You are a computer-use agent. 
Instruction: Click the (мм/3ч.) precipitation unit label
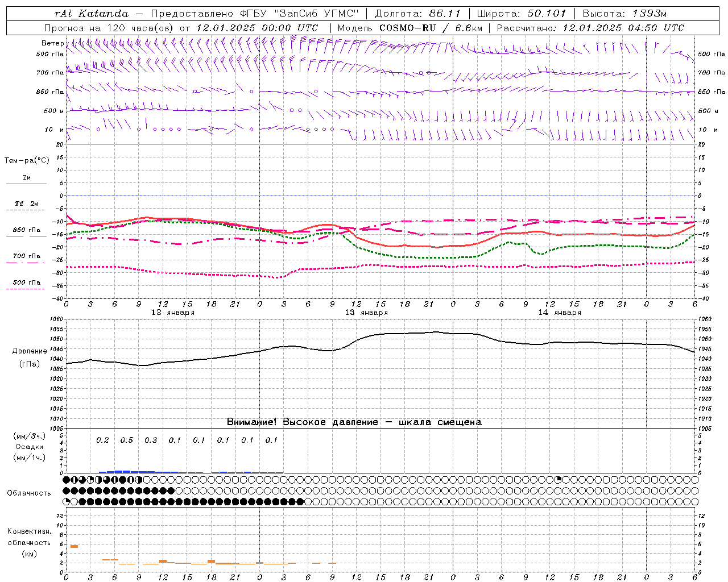30,436
